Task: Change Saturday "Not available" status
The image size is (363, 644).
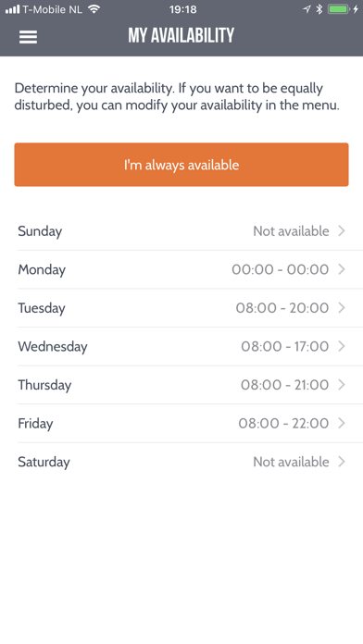Action: 291,462
